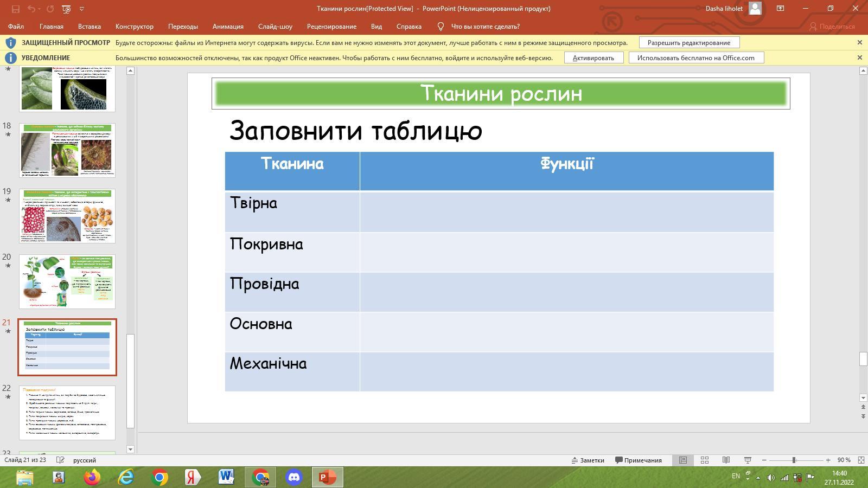Image resolution: width=868 pixels, height=488 pixels.
Task: Start slideshow from status bar icon
Action: click(748, 460)
